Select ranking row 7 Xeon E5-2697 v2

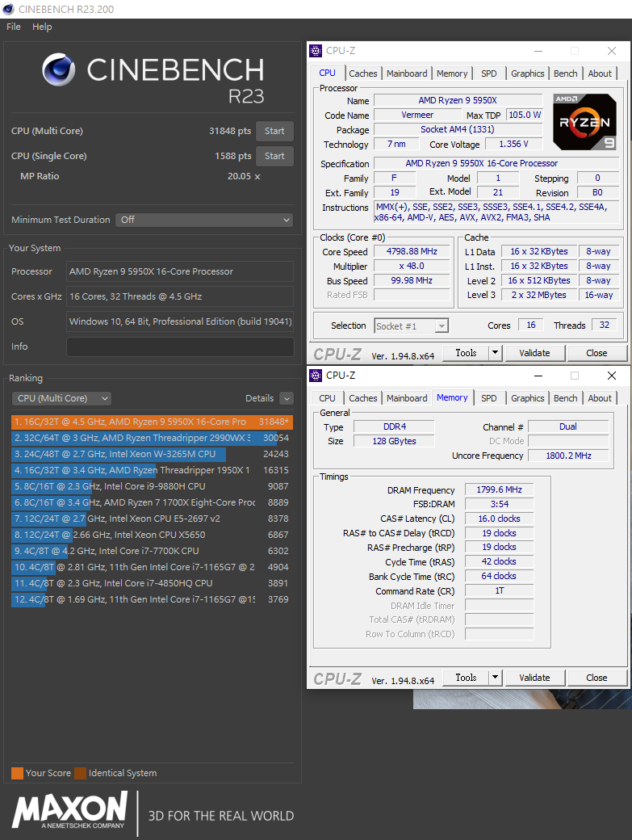152,519
